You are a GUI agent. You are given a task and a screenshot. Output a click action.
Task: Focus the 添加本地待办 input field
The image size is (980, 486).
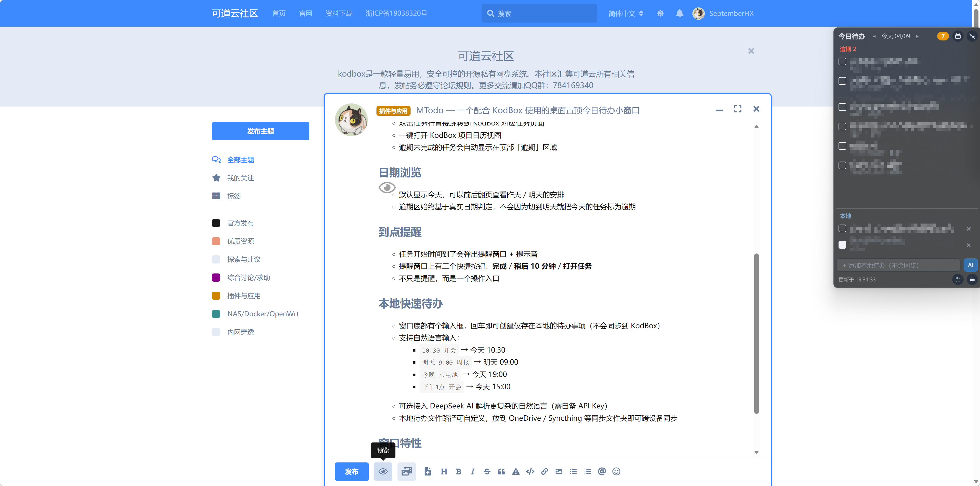click(x=898, y=265)
